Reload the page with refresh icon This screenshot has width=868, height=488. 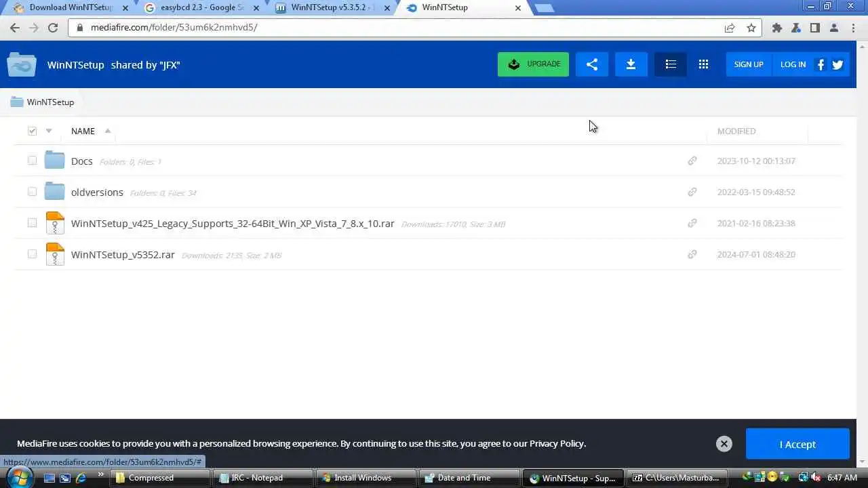tap(53, 28)
